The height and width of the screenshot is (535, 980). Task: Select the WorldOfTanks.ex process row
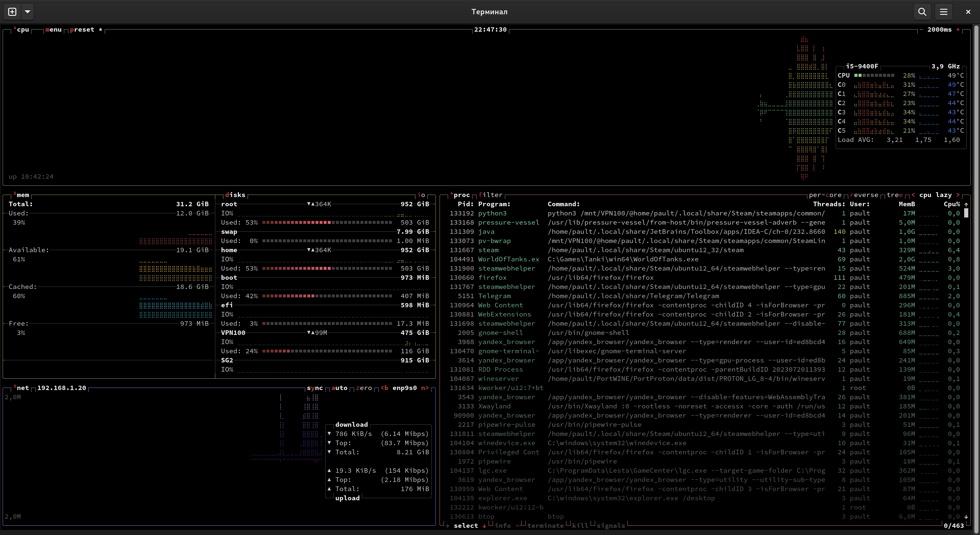[x=705, y=259]
